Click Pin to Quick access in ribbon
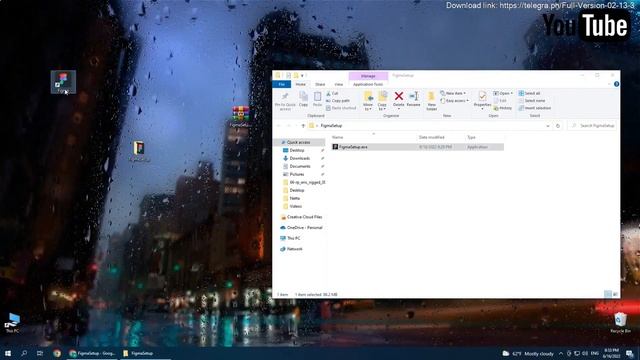The image size is (640, 360). click(x=285, y=101)
